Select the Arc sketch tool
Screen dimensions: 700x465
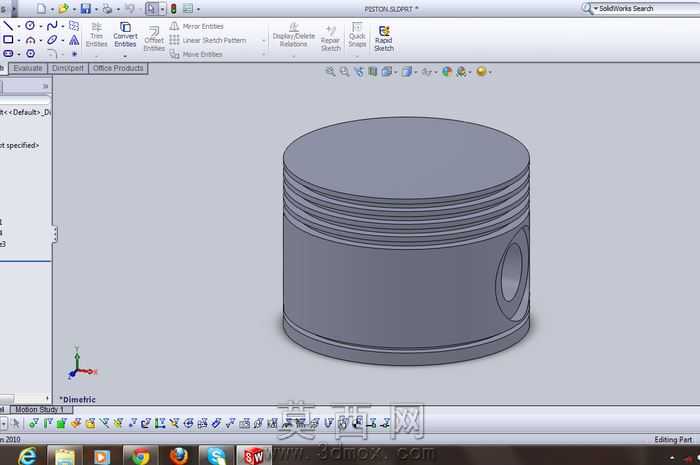(x=30, y=40)
